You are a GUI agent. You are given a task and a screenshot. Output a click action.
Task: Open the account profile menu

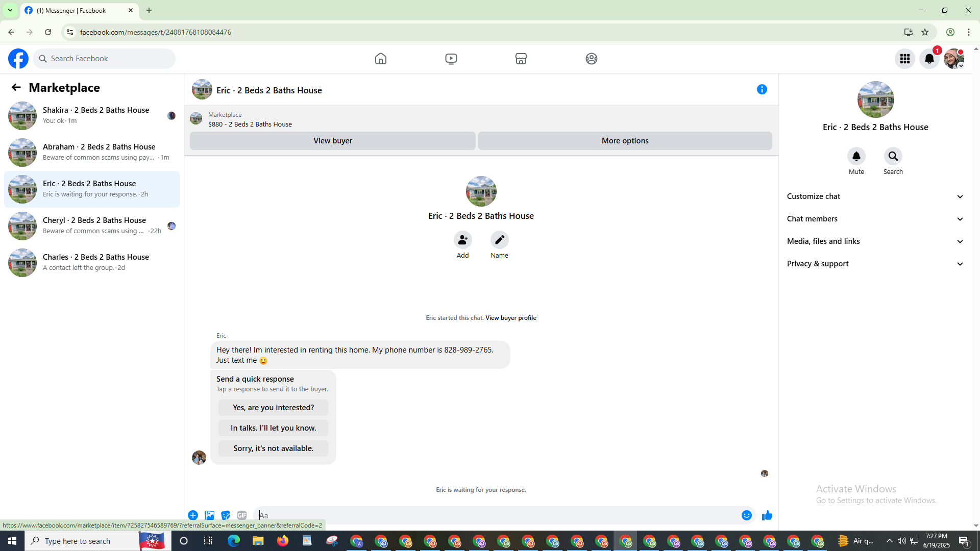click(x=954, y=59)
